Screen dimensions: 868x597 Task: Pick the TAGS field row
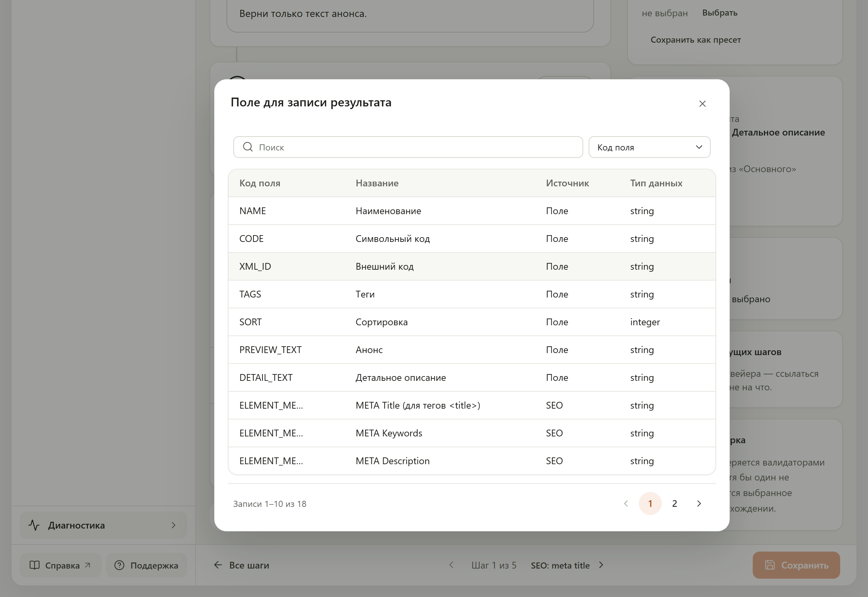click(472, 294)
